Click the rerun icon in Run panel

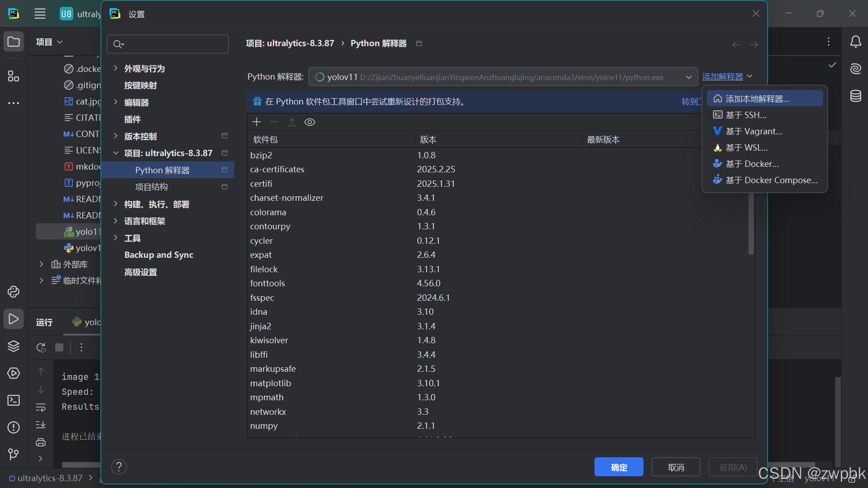pyautogui.click(x=41, y=347)
